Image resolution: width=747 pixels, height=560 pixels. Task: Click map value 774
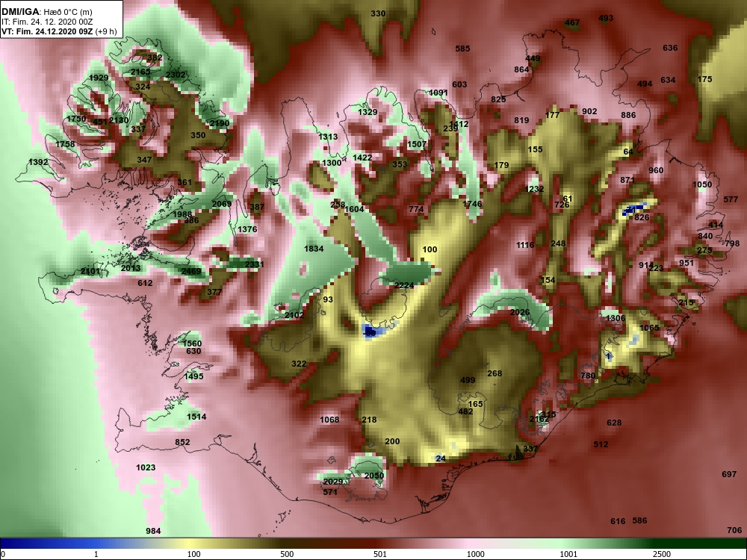coord(416,209)
